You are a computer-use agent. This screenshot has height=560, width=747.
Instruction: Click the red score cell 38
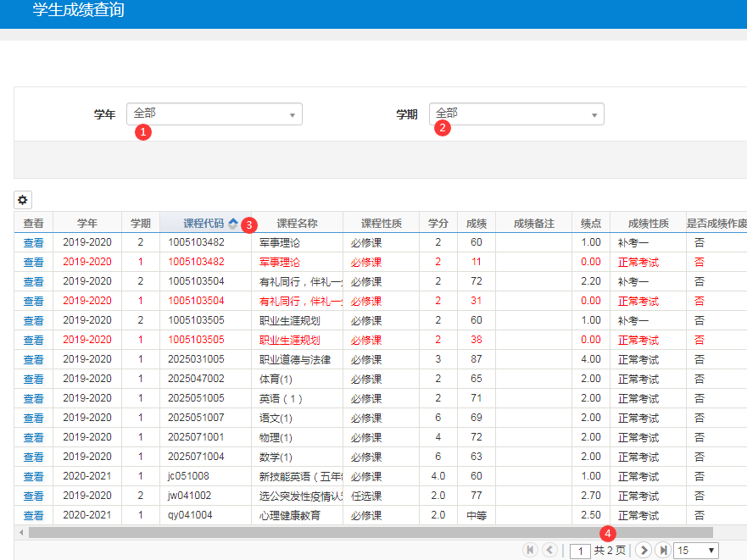point(477,340)
